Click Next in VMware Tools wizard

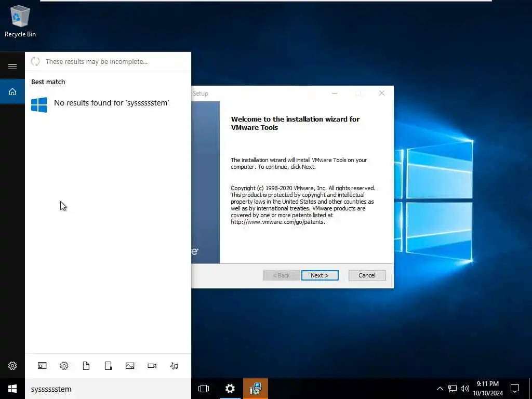point(320,275)
